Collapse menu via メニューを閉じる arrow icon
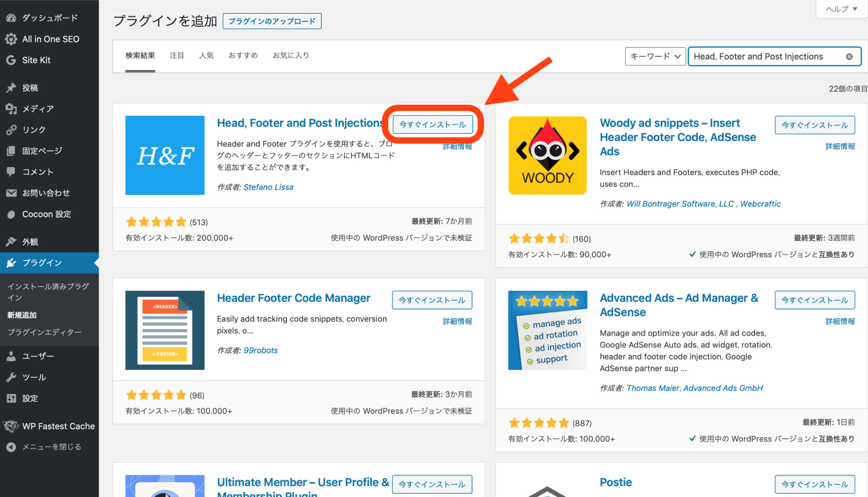This screenshot has width=868, height=497. (11, 447)
